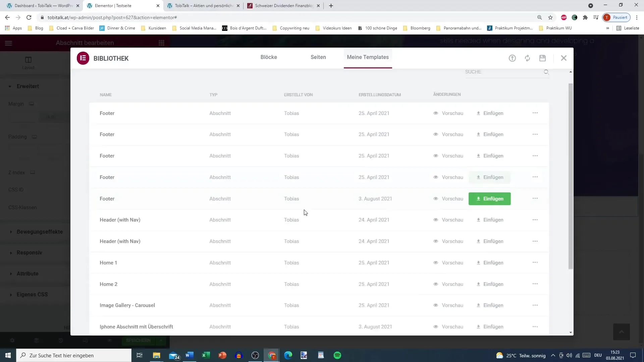The height and width of the screenshot is (362, 644).
Task: Collapse the Erweitert section
Action: [x=28, y=86]
